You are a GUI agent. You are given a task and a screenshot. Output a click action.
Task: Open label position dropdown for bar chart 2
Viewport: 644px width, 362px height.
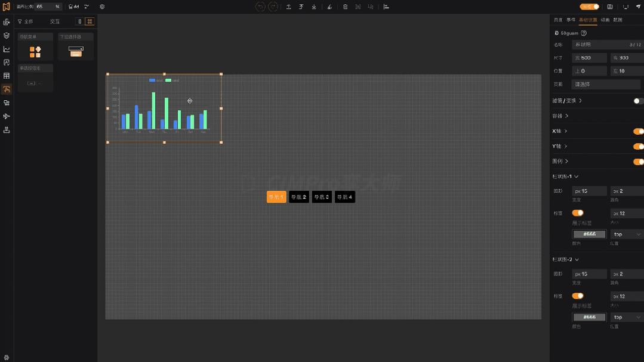627,317
